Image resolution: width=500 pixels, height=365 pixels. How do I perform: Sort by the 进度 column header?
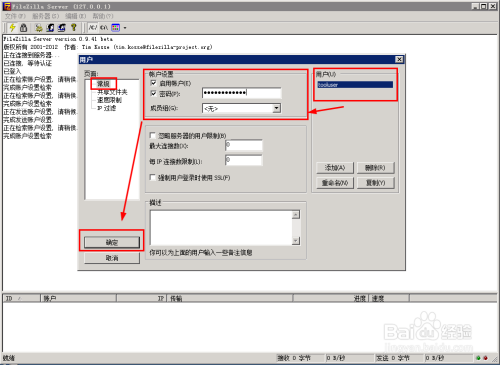point(331,298)
